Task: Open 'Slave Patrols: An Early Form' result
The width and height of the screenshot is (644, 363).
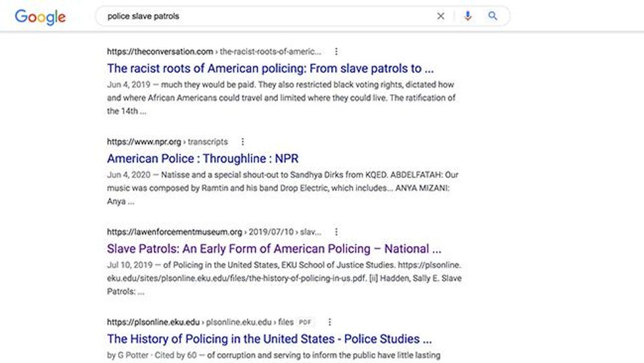Action: click(x=275, y=249)
